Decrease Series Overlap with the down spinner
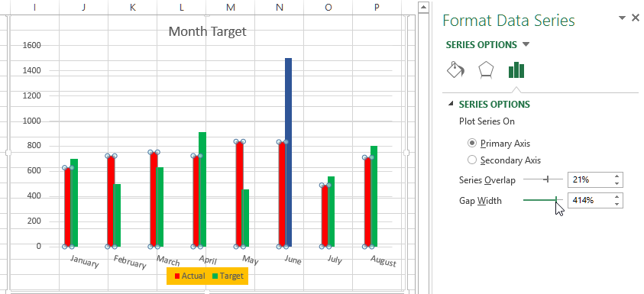The image size is (644, 294). [617, 183]
